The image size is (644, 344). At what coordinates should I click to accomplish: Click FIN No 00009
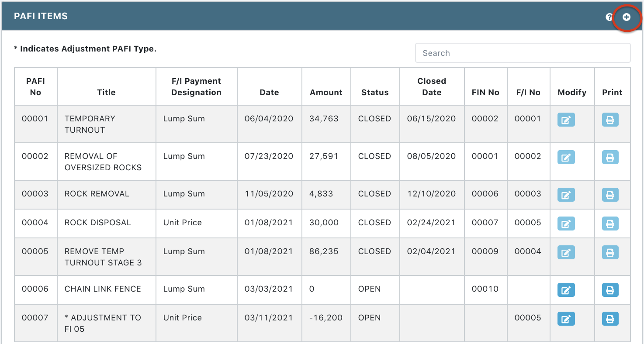(x=485, y=251)
